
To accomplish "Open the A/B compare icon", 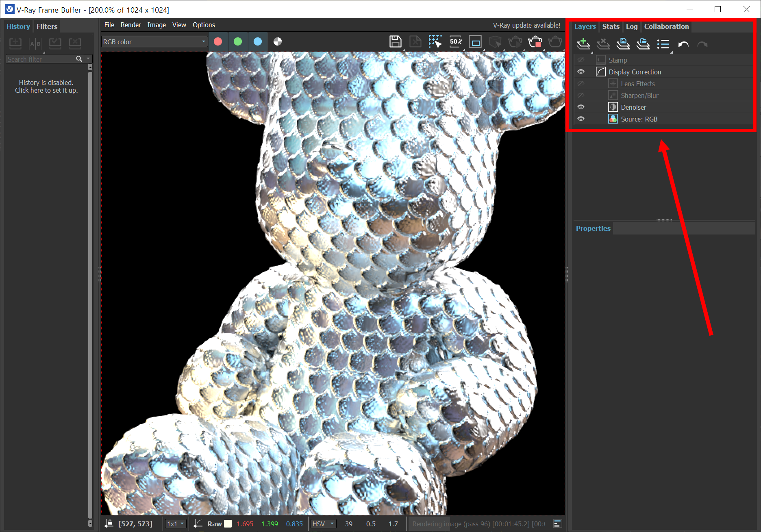I will (35, 43).
